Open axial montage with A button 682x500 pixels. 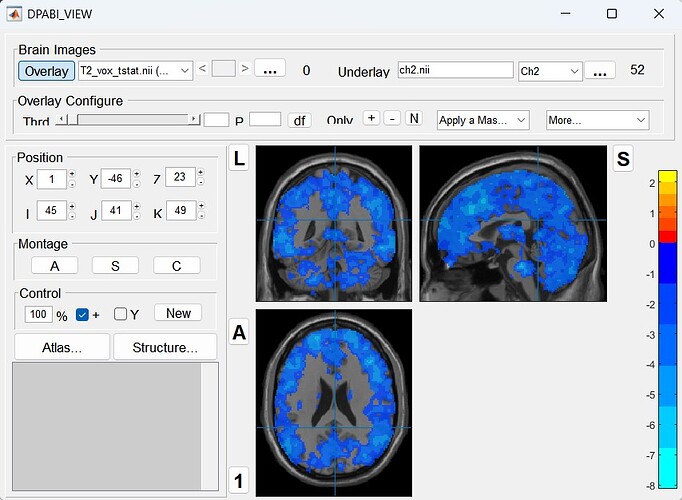click(54, 265)
